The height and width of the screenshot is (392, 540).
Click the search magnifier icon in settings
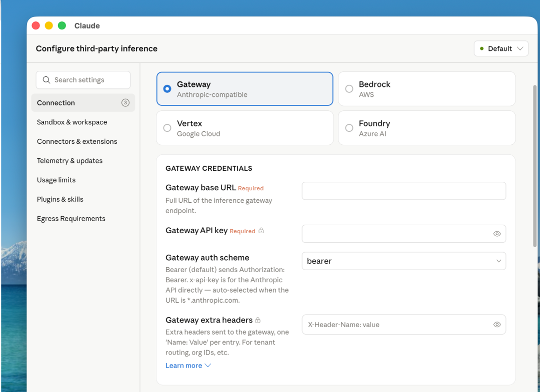click(x=46, y=80)
